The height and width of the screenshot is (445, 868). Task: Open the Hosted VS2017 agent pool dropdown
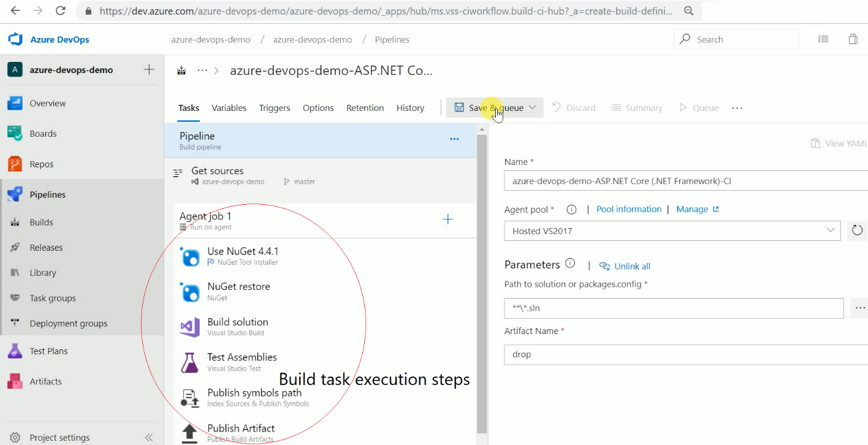pos(672,230)
